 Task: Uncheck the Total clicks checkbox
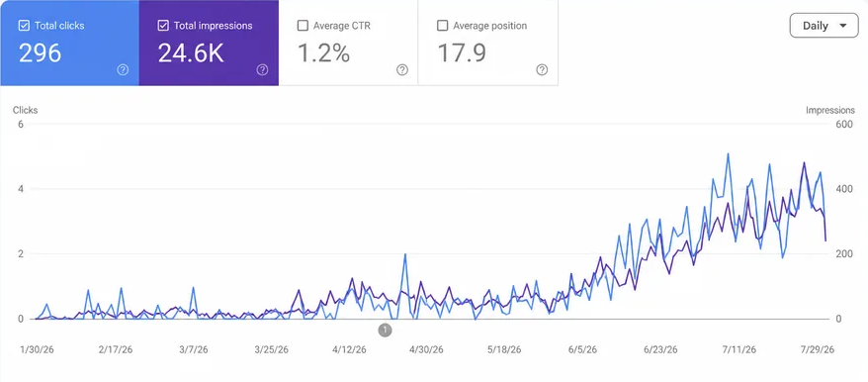[x=24, y=26]
